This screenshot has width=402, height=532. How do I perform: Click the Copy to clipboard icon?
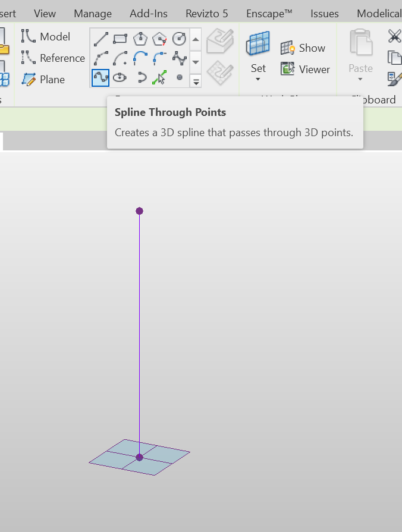pos(395,57)
